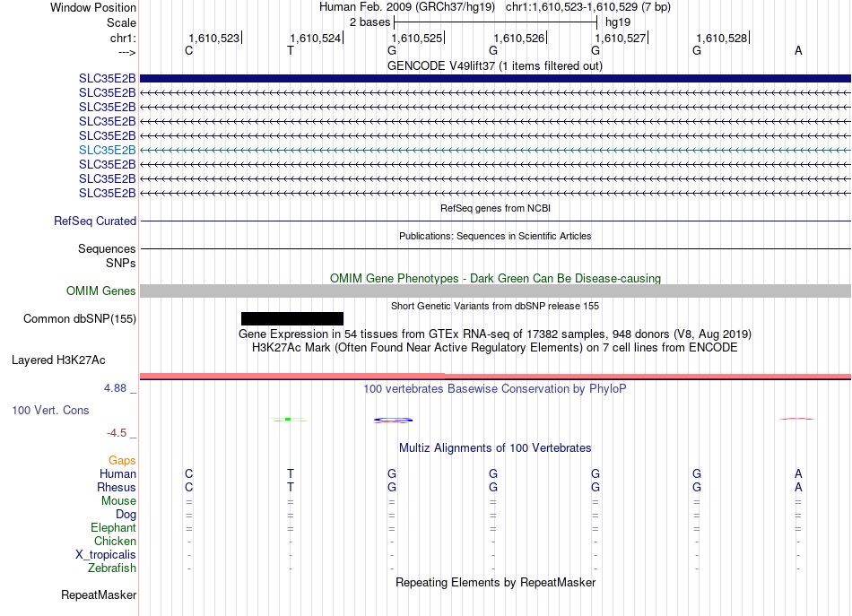Click the 4.88 PhyloP upper scale value

pyautogui.click(x=115, y=388)
